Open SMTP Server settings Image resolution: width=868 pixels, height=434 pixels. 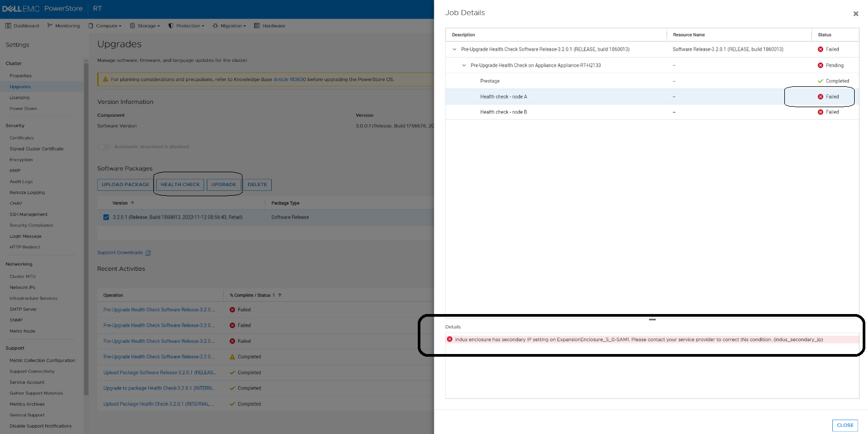tap(23, 309)
